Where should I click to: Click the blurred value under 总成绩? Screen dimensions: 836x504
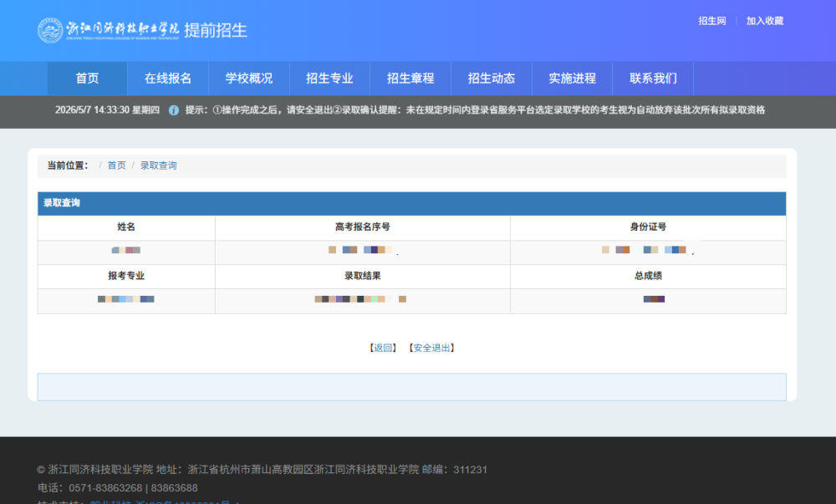tap(655, 299)
